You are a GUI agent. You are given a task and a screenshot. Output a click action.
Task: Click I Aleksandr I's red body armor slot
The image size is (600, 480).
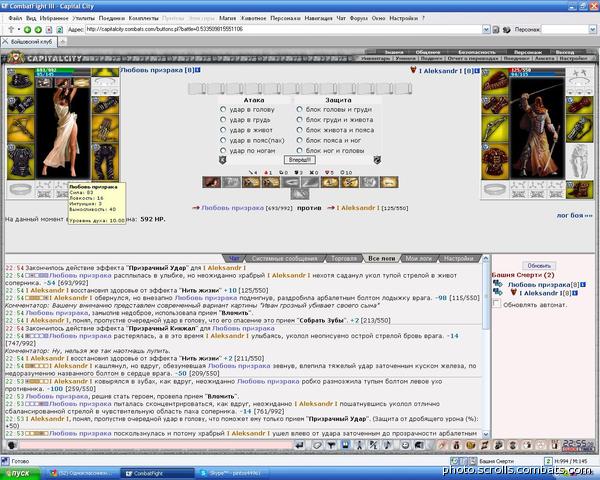(x=495, y=161)
